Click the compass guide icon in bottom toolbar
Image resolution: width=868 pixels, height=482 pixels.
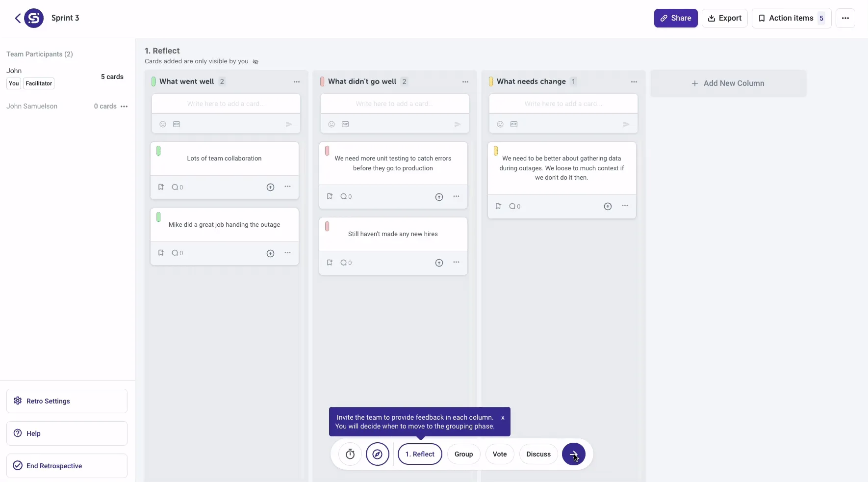377,454
